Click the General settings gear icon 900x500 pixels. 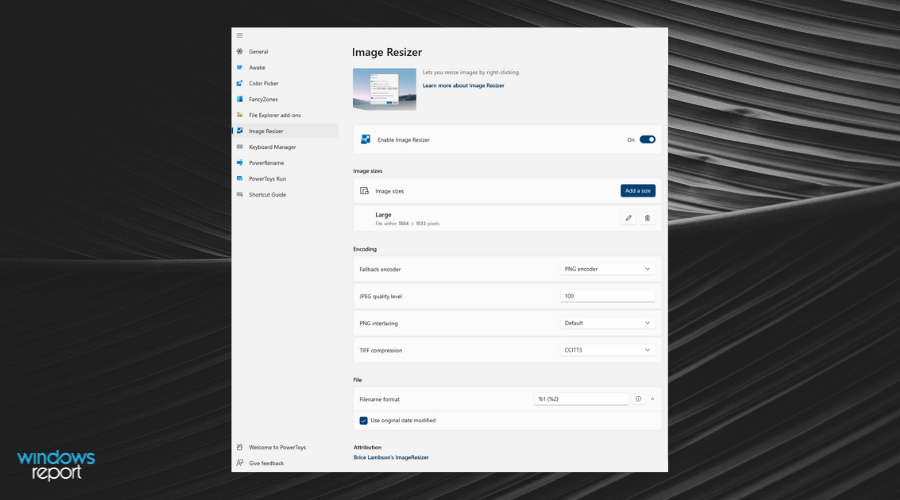pos(240,52)
